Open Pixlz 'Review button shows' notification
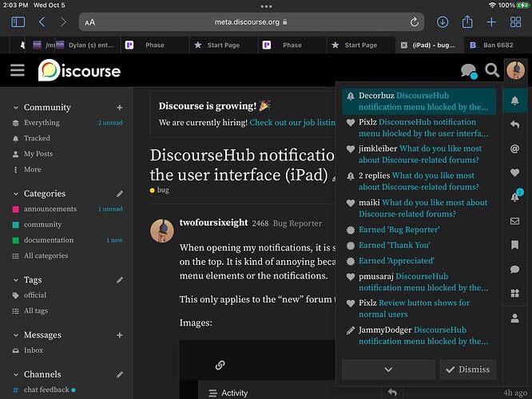 tap(419, 309)
